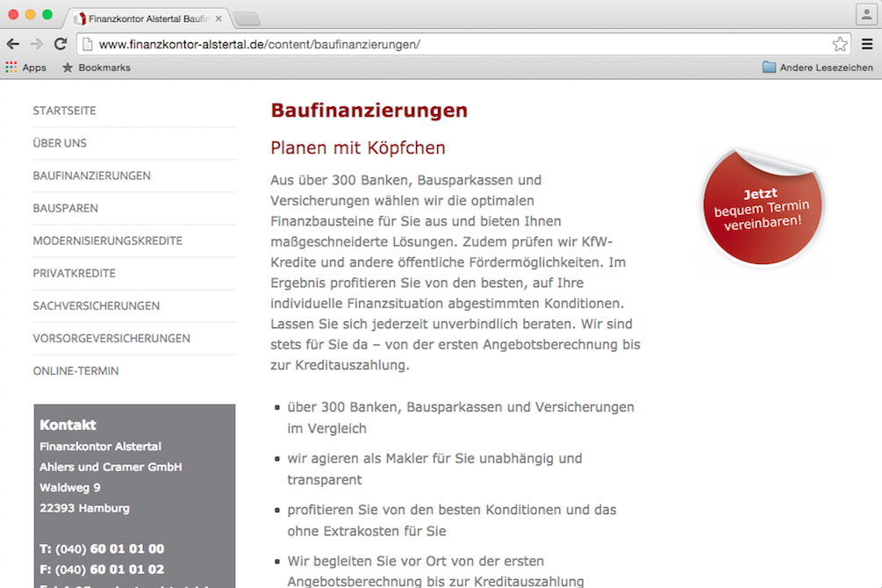
Task: Click the Waldweg 9 address line
Action: (69, 487)
